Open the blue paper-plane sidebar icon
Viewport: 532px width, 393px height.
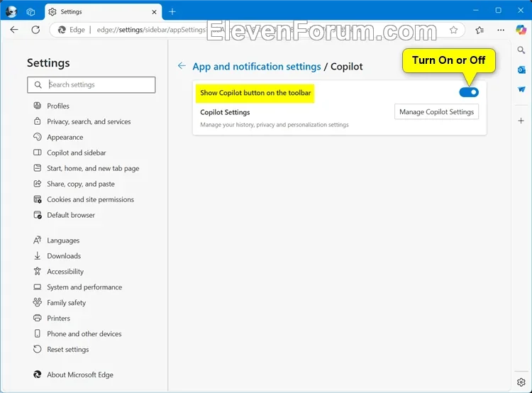point(521,89)
